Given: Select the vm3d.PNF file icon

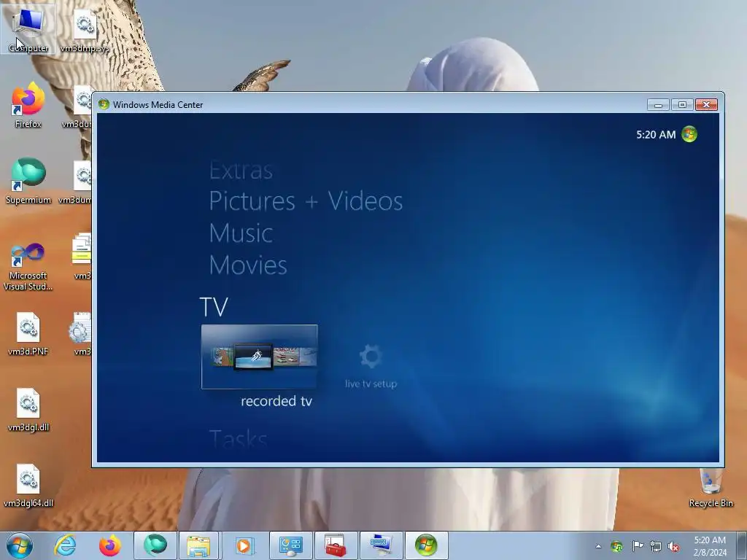Looking at the screenshot, I should click(28, 334).
